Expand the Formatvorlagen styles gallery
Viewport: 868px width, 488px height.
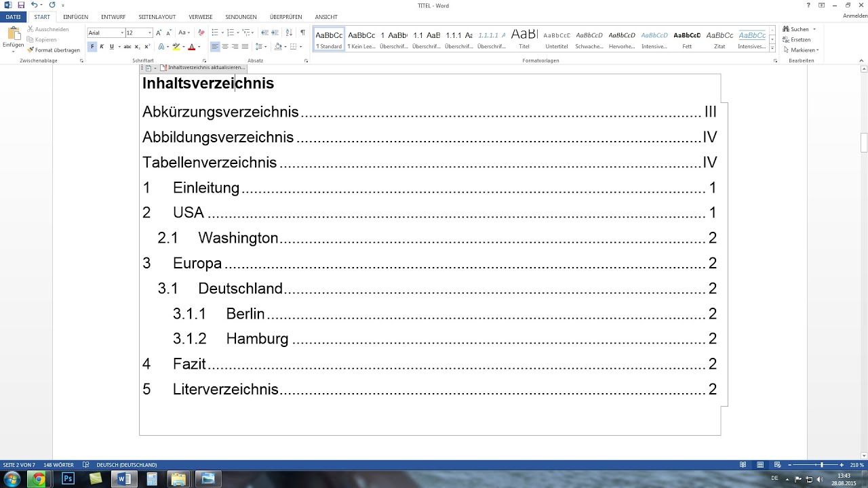(x=772, y=48)
